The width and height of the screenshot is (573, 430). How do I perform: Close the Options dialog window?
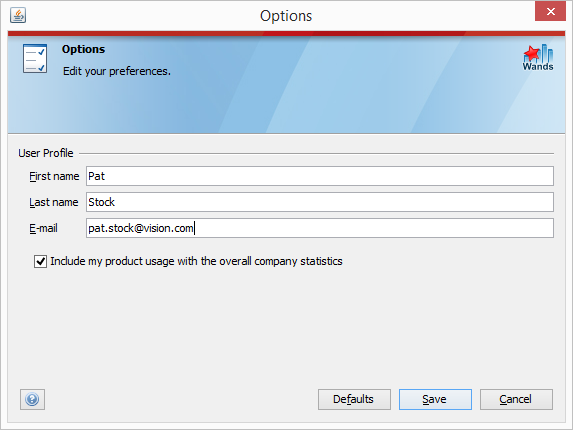tap(550, 11)
